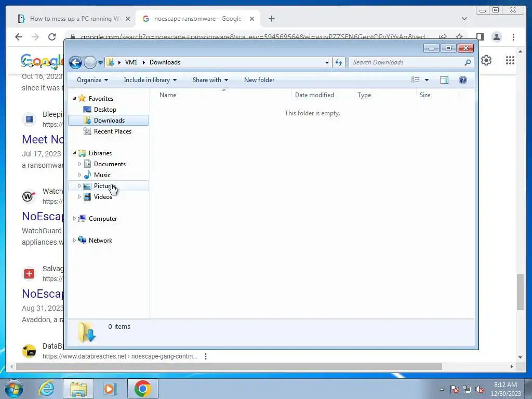The height and width of the screenshot is (399, 532).
Task: Click the magnifier icon in Search Downloads
Action: [468, 62]
